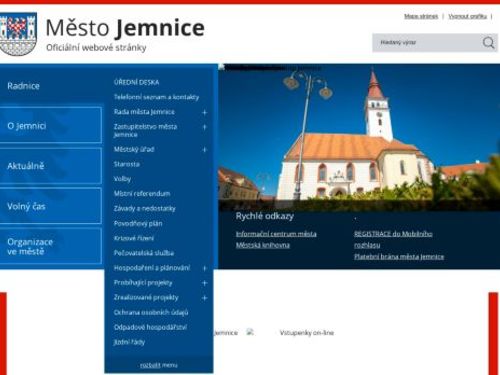Expand Zastupitelstvo města Jemnice plus sign

(x=205, y=127)
